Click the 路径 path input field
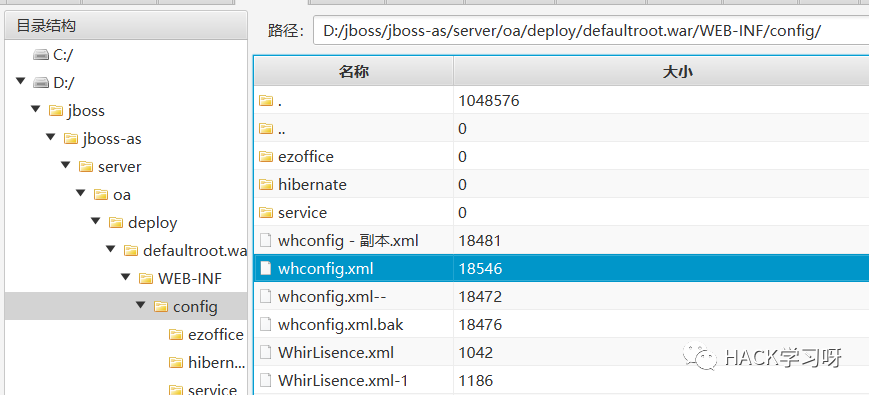 [x=591, y=30]
